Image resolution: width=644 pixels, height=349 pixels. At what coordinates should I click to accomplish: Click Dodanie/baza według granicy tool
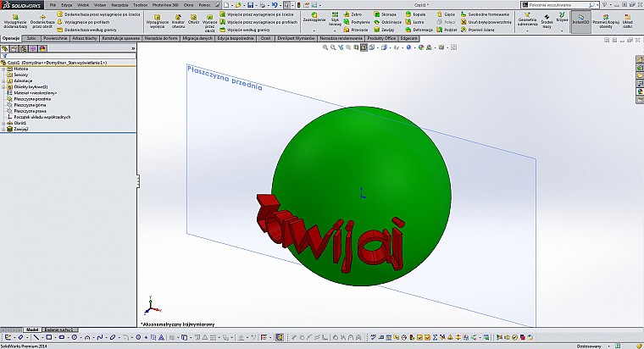87,30
